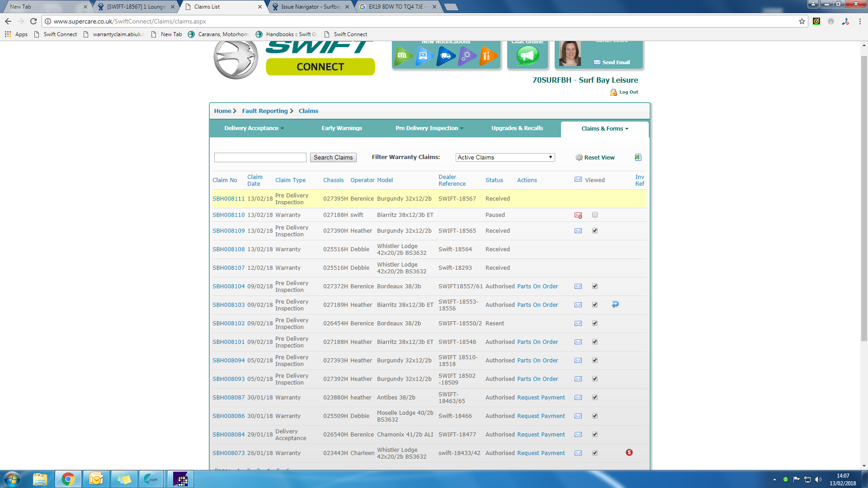
Task: Expand the Pre Delivery Inspection menu
Action: pyautogui.click(x=429, y=128)
